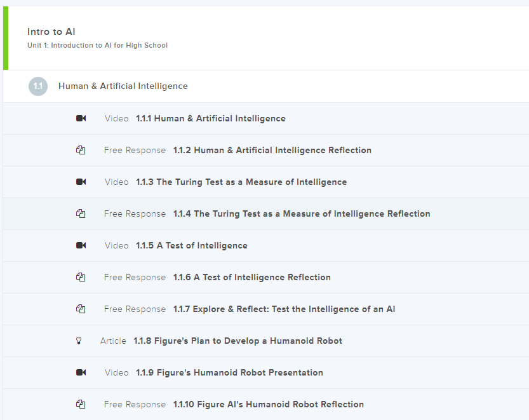The image size is (529, 420).
Task: Click the free response icon for 1.1.10
Action: click(81, 404)
